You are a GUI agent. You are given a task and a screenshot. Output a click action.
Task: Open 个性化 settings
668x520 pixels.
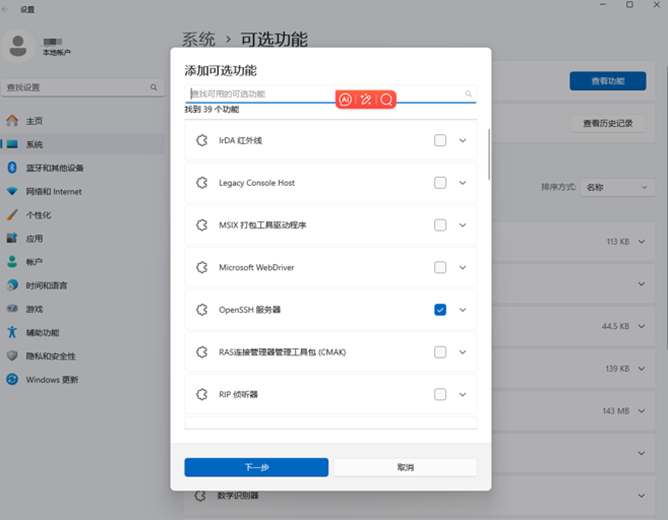(83, 215)
